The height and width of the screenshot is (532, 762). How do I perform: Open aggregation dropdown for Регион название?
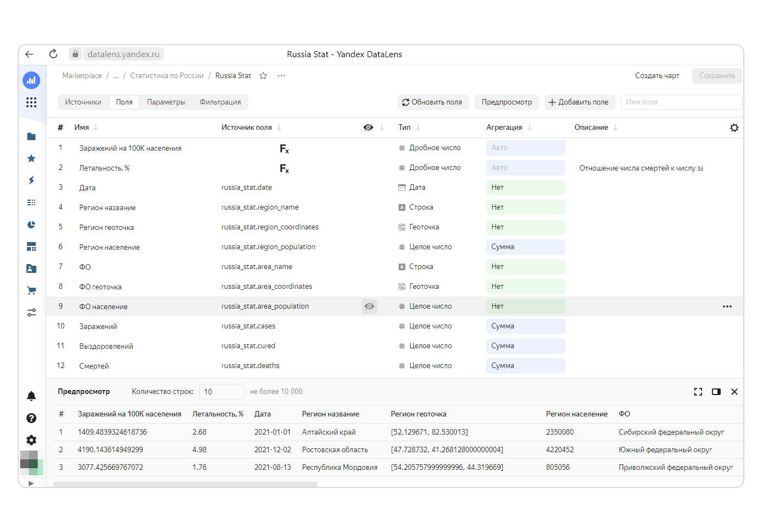click(x=525, y=207)
